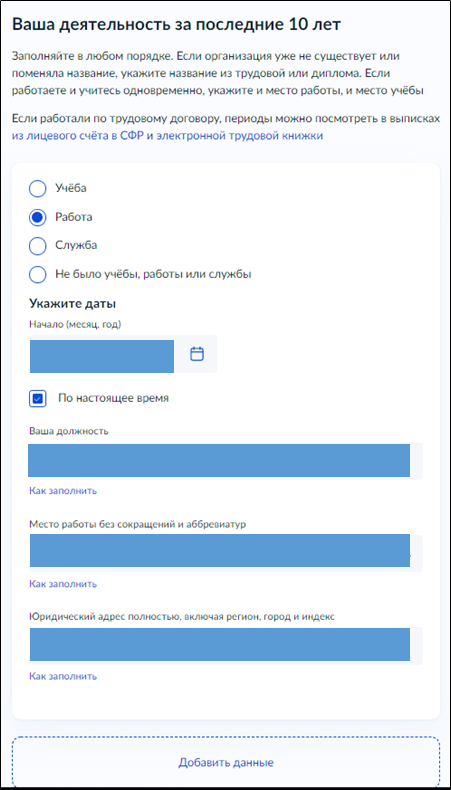
Task: Open the calendar picker for start date
Action: [x=197, y=354]
